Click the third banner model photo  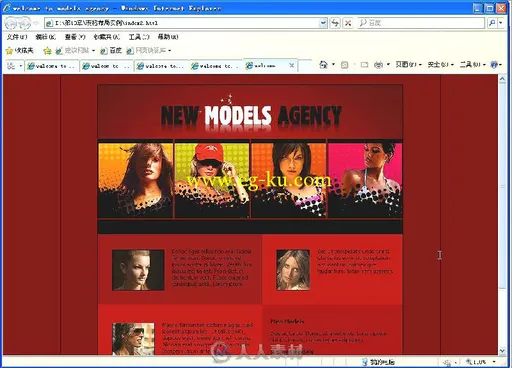(289, 180)
